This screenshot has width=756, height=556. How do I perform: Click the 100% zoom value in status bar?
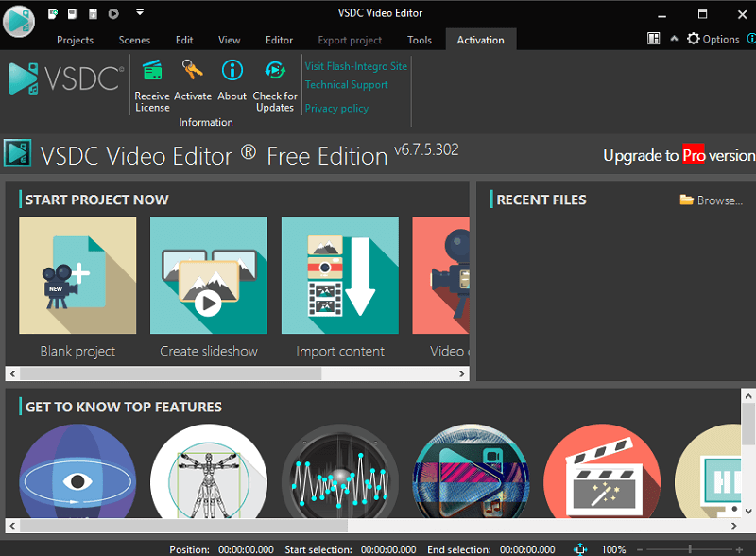pos(613,549)
